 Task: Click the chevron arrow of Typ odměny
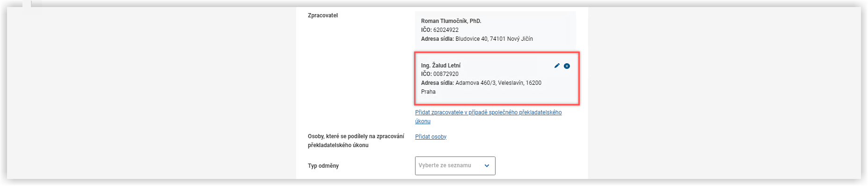coord(487,166)
